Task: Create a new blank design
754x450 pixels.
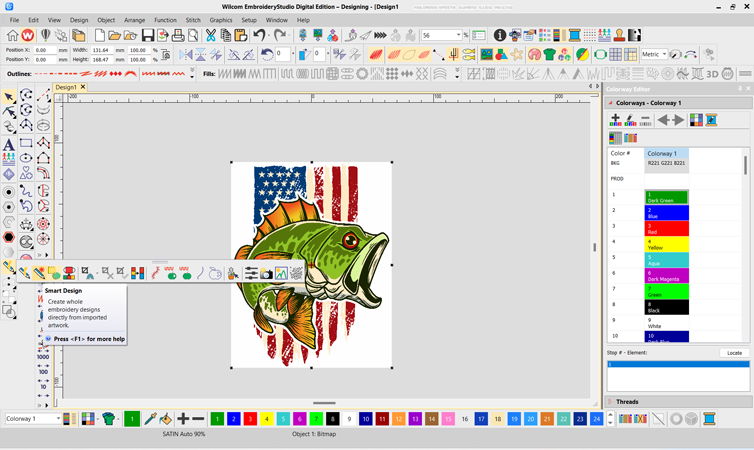Action: (100, 35)
